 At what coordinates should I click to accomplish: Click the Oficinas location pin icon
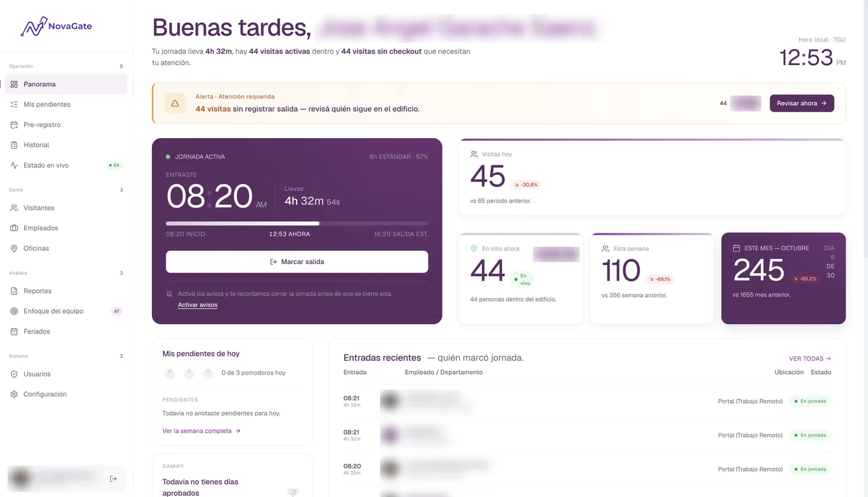(x=14, y=248)
